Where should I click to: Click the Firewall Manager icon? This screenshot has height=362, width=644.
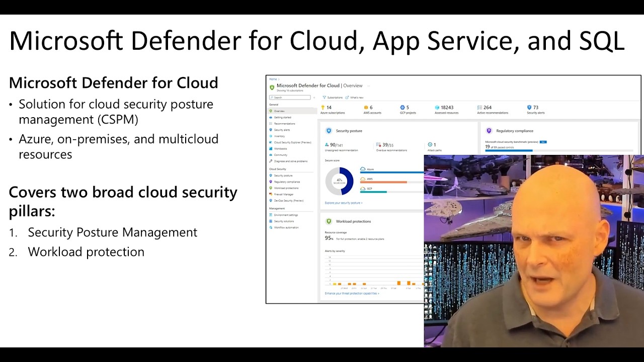coord(271,194)
